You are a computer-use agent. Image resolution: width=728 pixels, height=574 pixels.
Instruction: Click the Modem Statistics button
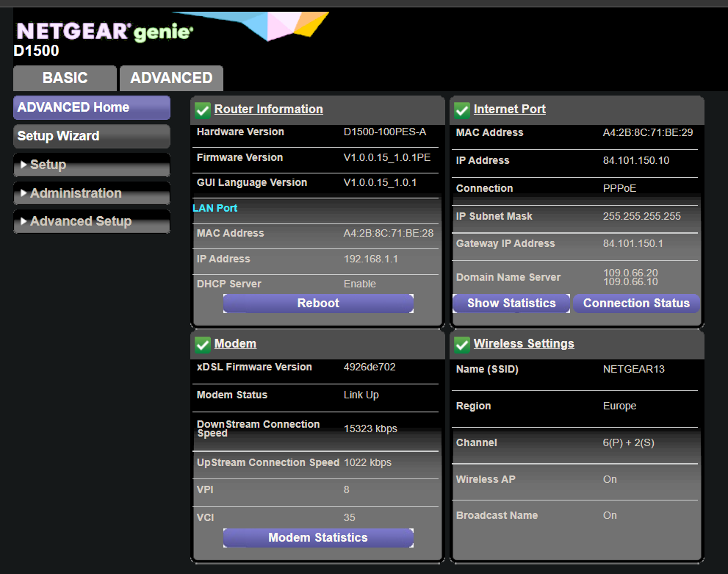click(319, 538)
